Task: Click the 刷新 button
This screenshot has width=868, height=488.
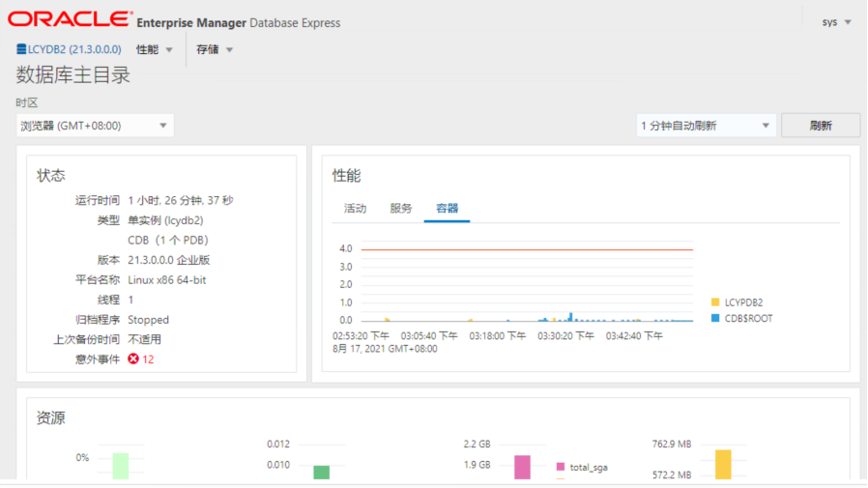Action: pos(821,126)
